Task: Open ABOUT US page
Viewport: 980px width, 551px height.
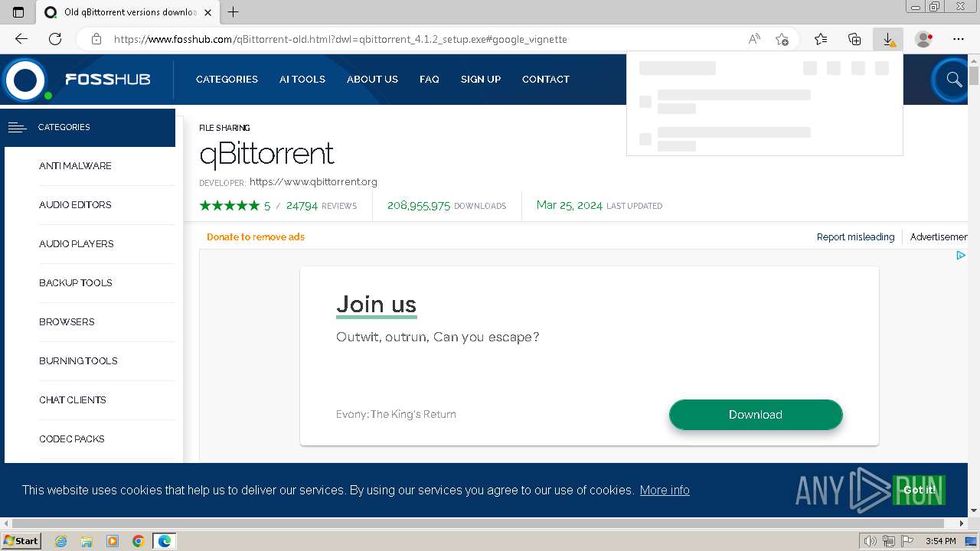Action: [x=372, y=79]
